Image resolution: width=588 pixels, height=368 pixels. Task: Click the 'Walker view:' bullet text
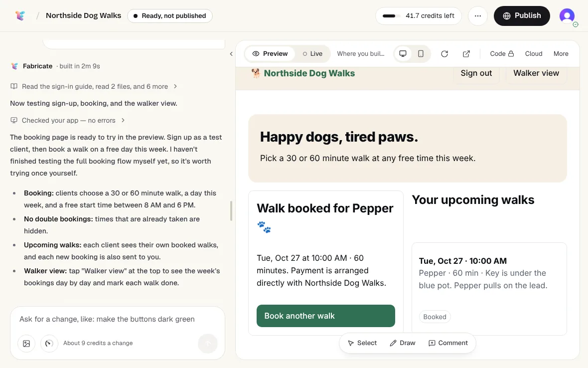point(122,277)
